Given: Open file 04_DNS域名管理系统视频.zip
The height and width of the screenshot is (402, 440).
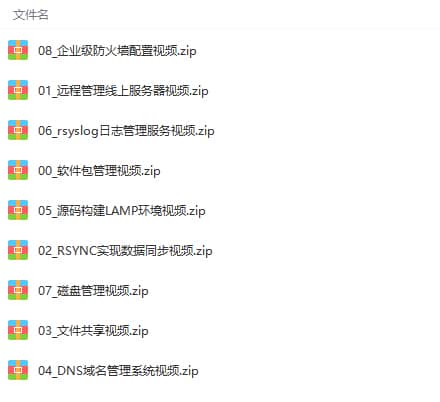Looking at the screenshot, I should [118, 371].
